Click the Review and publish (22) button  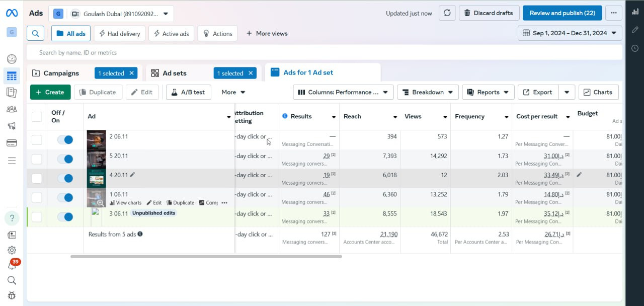point(562,13)
